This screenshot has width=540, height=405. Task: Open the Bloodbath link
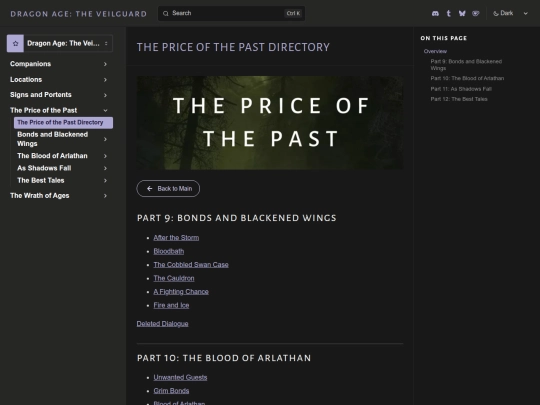[x=168, y=251]
